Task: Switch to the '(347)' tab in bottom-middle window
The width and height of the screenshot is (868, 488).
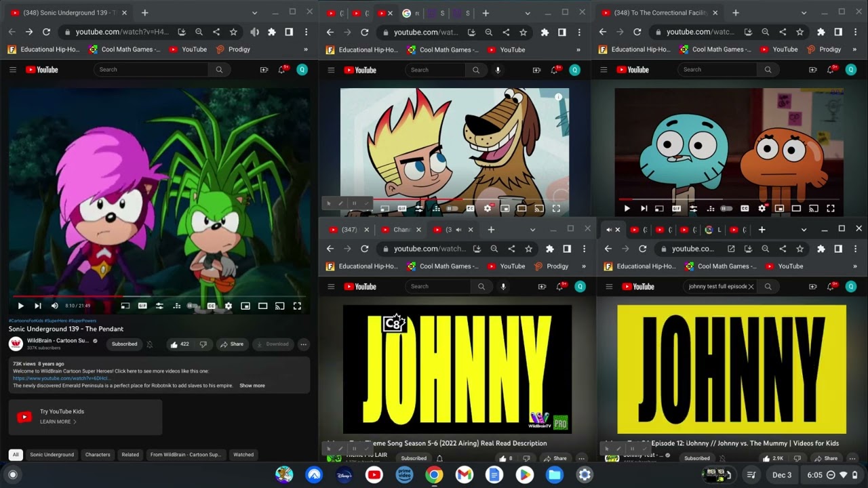Action: pyautogui.click(x=349, y=230)
